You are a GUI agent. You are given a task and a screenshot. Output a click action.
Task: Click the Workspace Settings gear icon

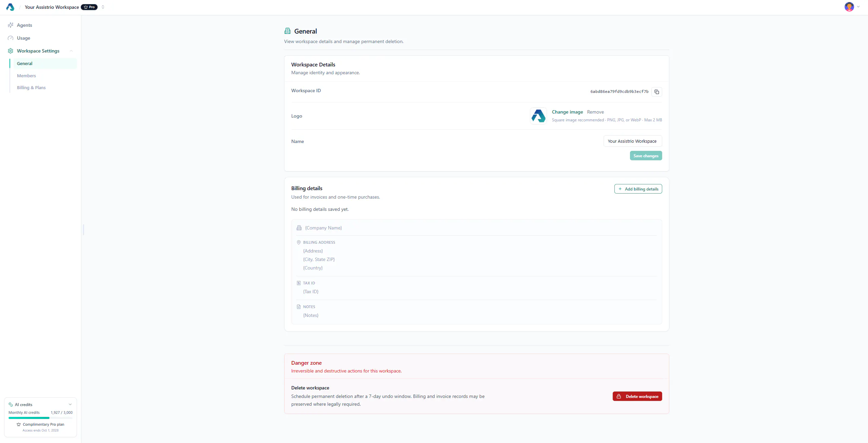(11, 51)
